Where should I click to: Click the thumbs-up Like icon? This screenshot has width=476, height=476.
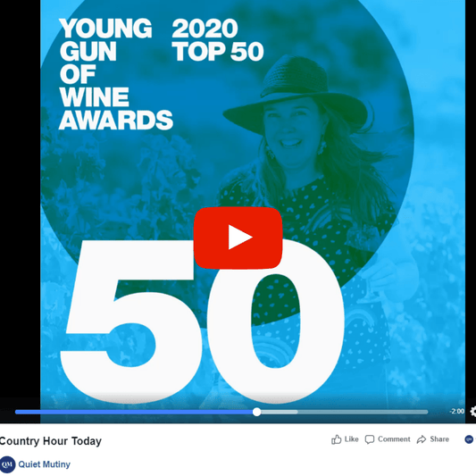336,439
